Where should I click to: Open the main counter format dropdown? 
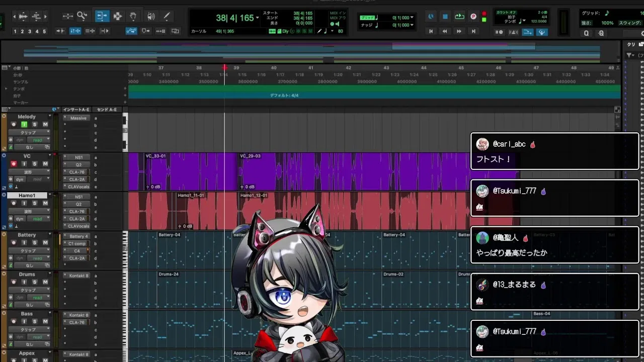click(x=258, y=18)
